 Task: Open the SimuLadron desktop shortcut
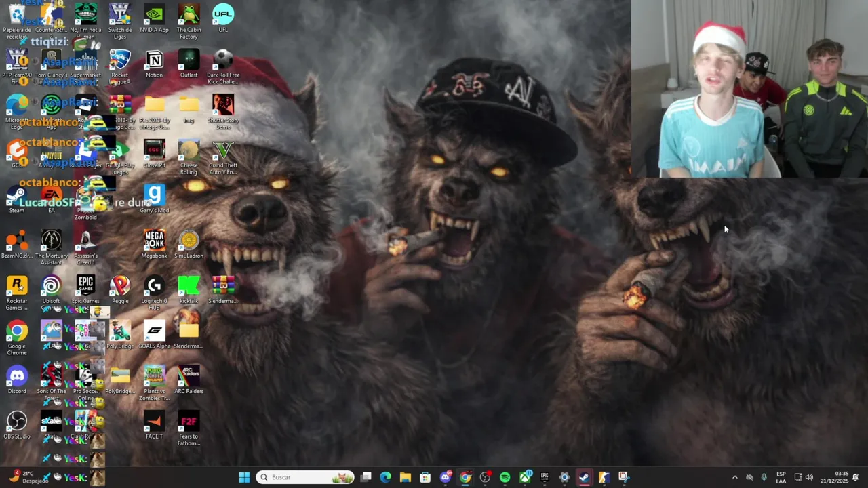189,244
